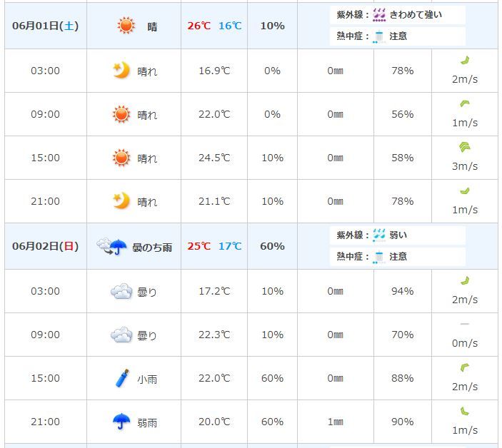
Task: Click cloud-to-rain icon for June 2 header
Action: pos(111,247)
